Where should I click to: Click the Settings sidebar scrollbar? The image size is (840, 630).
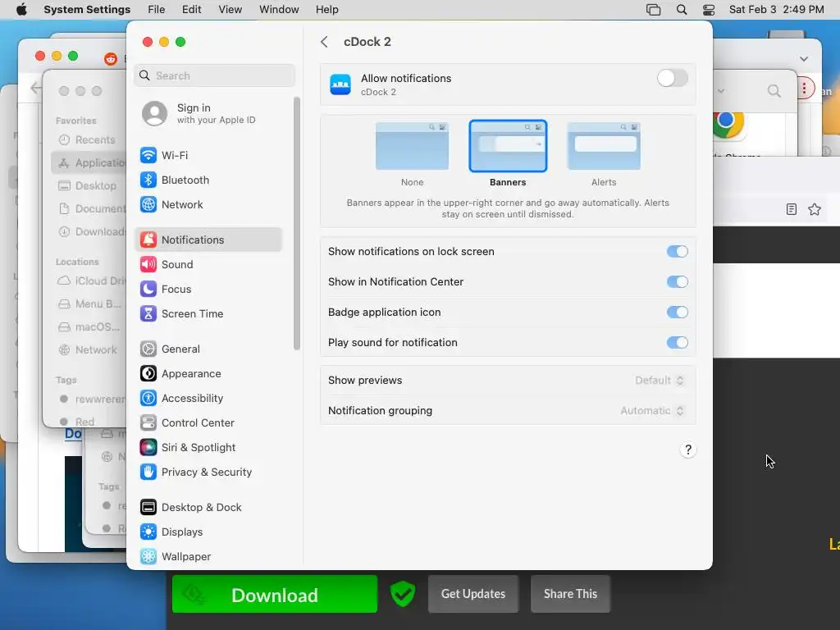coord(297,223)
